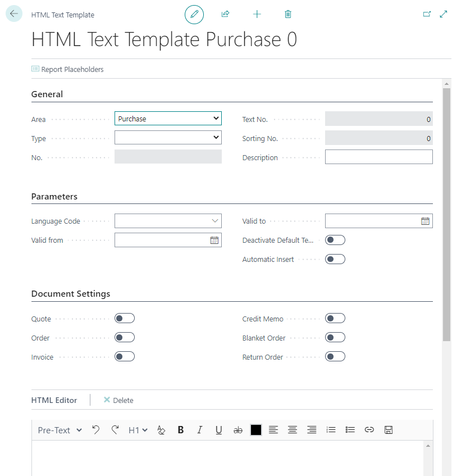Open the Area dropdown showing Purchase

tap(168, 119)
